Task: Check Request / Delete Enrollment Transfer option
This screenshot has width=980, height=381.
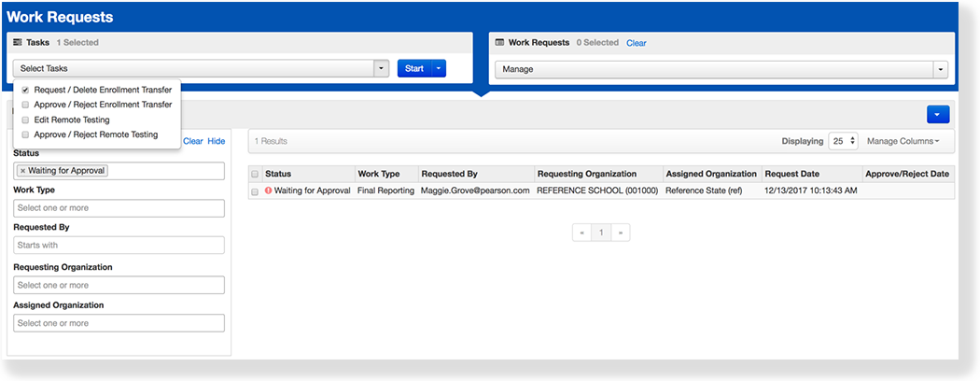Action: click(25, 90)
